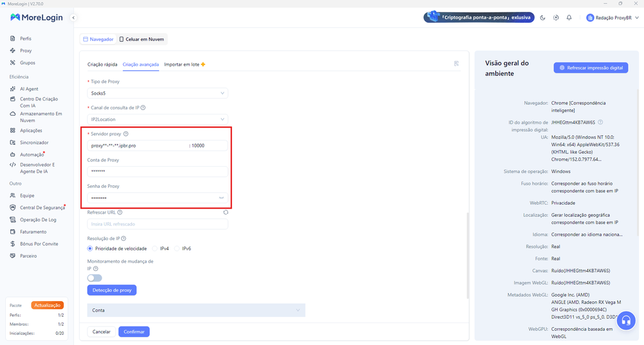This screenshot has width=644, height=345.
Task: Click help icon next to algorithm ID
Action: click(x=600, y=122)
